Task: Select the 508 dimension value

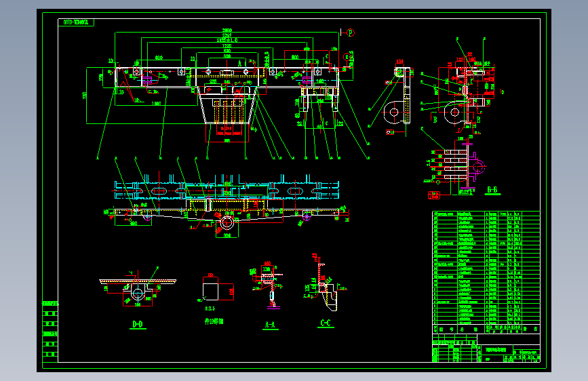Action: tap(227, 56)
